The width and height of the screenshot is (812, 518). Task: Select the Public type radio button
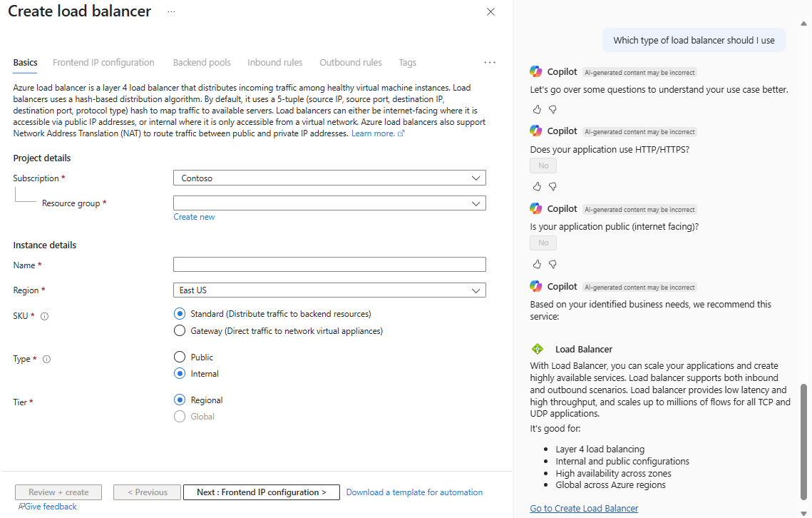pyautogui.click(x=180, y=357)
